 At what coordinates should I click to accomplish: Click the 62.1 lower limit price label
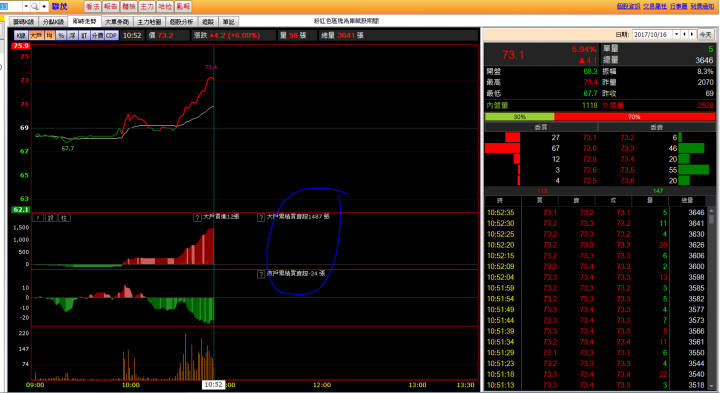pyautogui.click(x=21, y=209)
